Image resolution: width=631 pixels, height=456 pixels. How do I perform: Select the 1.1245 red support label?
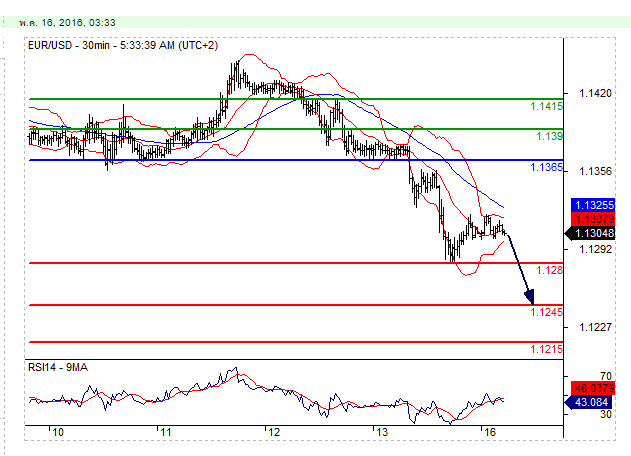click(545, 313)
